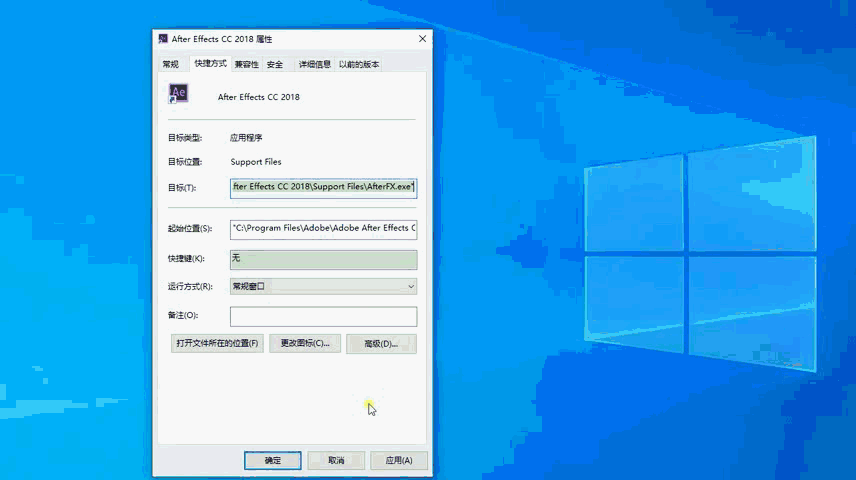Click the Support Files location text
856x480 pixels.
(255, 162)
